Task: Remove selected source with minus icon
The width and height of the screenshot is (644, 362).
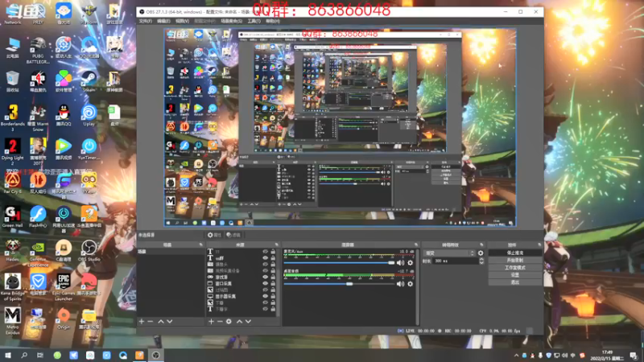Action: [220, 321]
